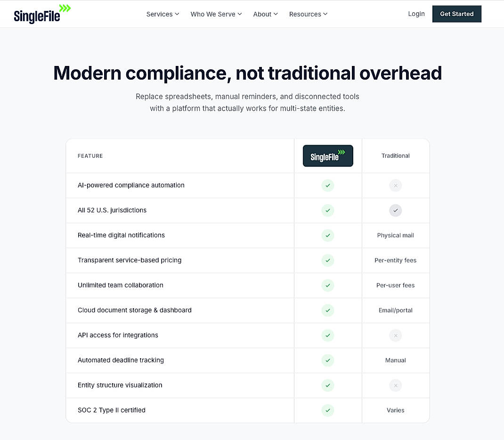Expand the Resources menu
This screenshot has height=440, width=504.
click(308, 14)
